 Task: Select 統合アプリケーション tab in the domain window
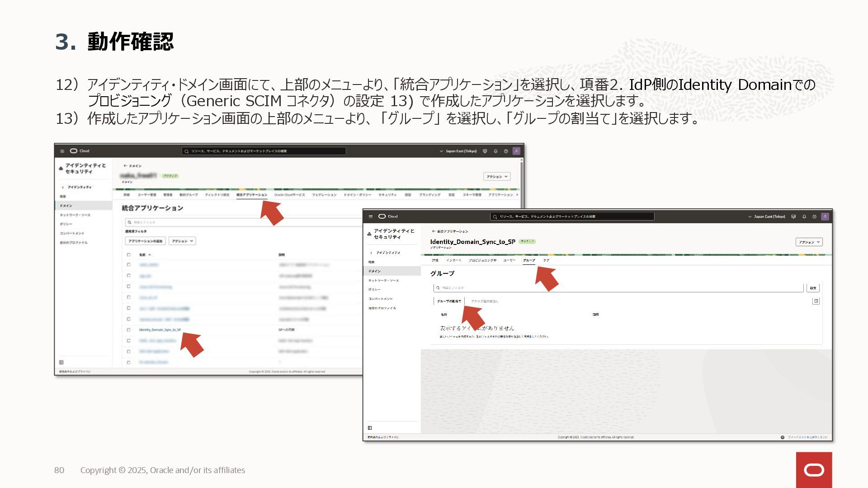click(x=252, y=195)
